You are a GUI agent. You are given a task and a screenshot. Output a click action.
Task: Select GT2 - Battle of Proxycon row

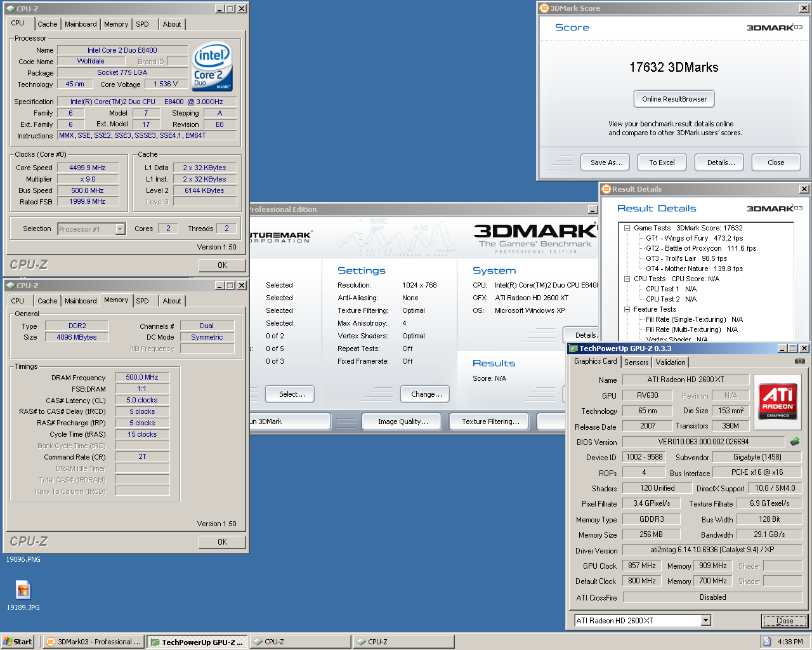pyautogui.click(x=701, y=248)
